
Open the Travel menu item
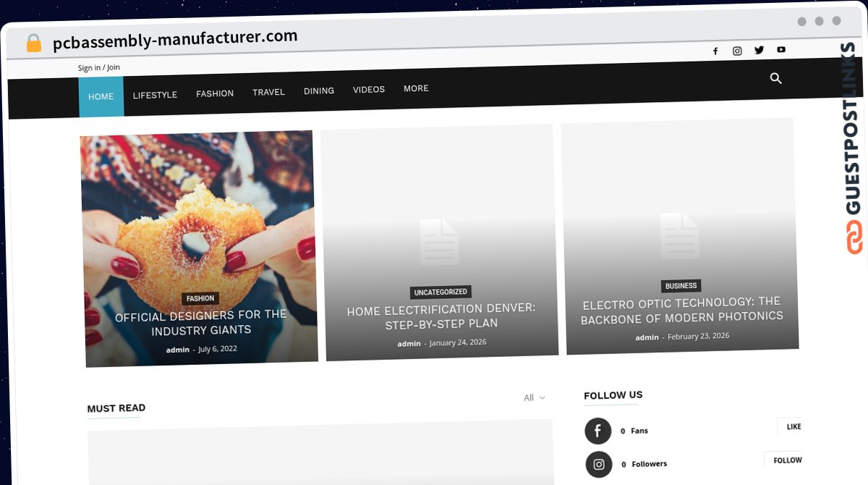268,92
